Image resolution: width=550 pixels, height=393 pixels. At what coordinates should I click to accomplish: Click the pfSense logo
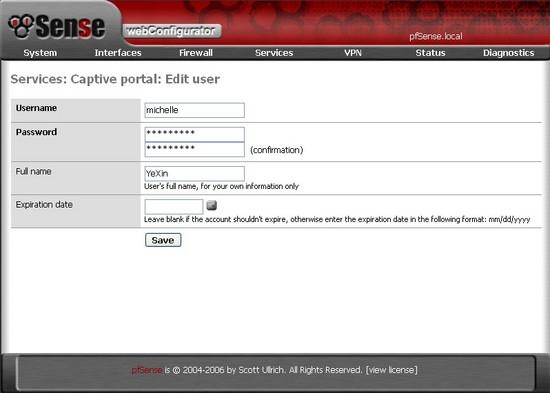(x=57, y=26)
